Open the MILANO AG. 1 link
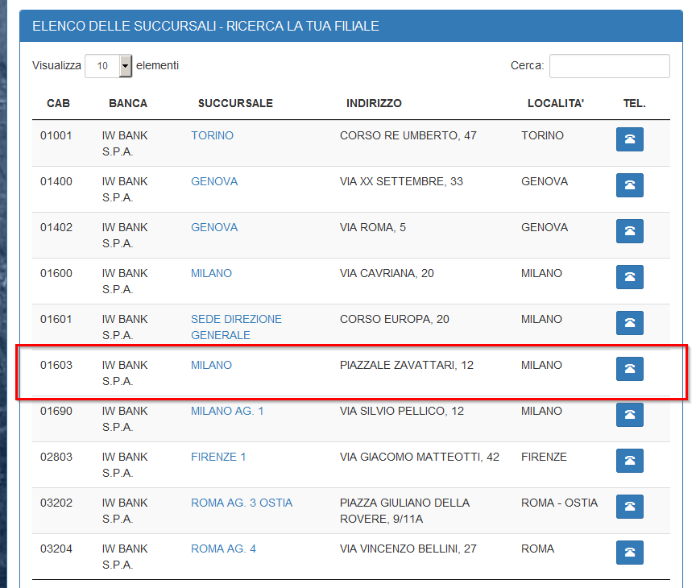The width and height of the screenshot is (700, 588). point(227,411)
